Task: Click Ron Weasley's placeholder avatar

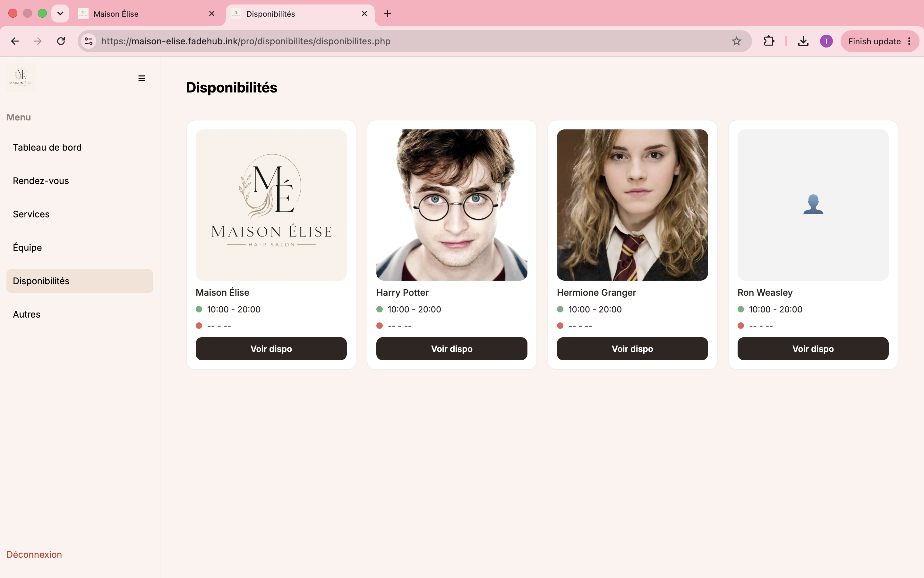Action: [x=813, y=205]
